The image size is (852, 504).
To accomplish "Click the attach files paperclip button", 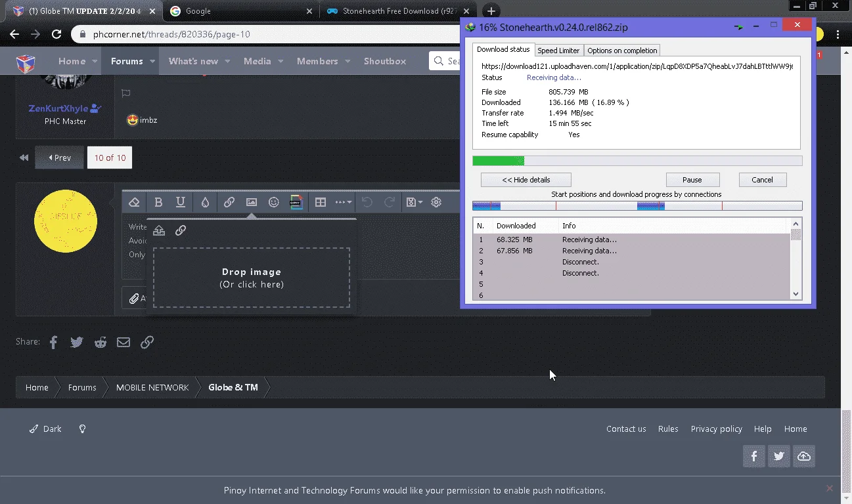I will 135,298.
